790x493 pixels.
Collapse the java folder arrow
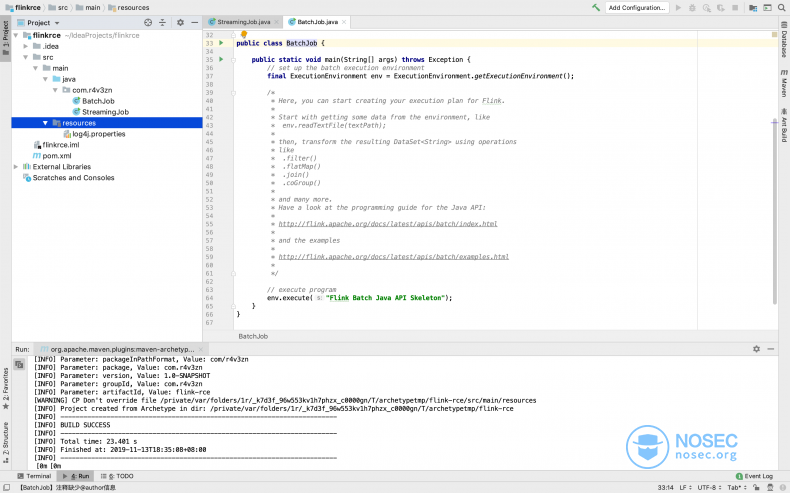pyautogui.click(x=45, y=79)
